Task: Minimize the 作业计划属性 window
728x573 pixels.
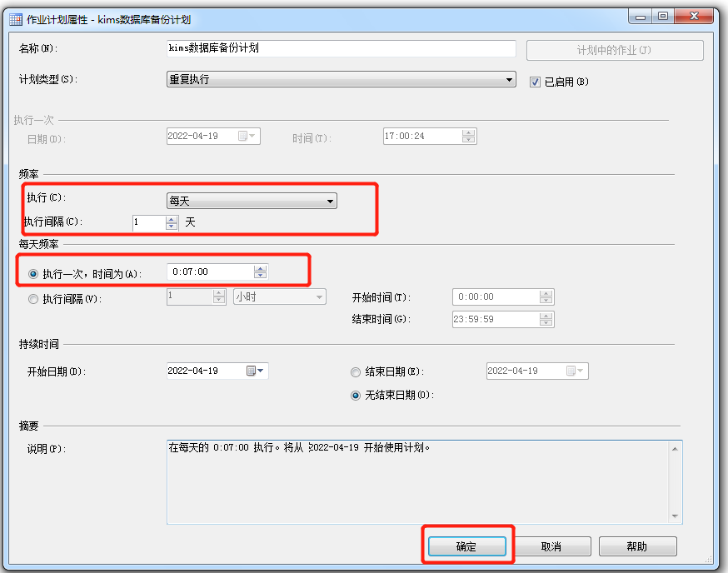Action: (x=641, y=17)
